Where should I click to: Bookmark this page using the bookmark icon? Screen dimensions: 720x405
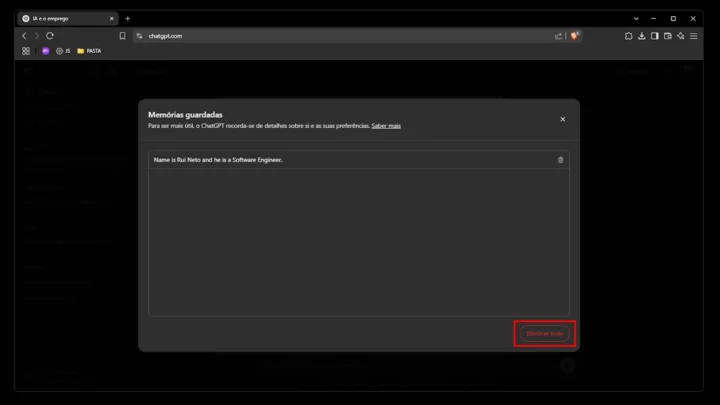(122, 36)
